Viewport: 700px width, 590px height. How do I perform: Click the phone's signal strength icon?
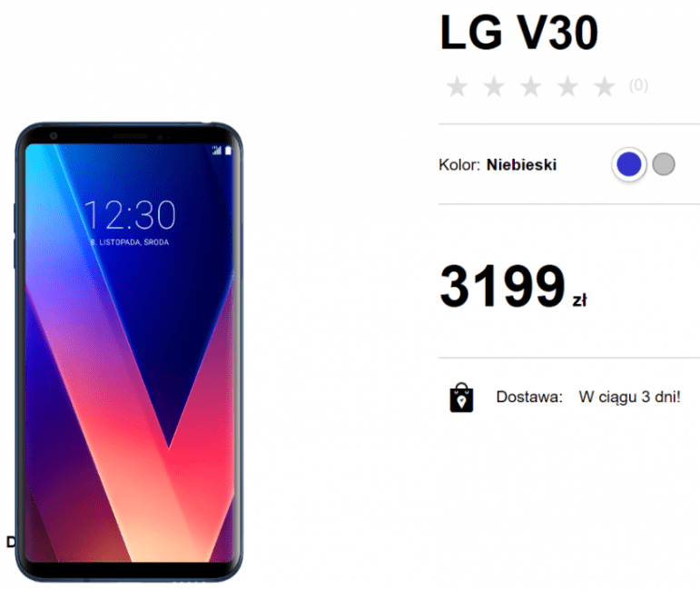coord(216,151)
